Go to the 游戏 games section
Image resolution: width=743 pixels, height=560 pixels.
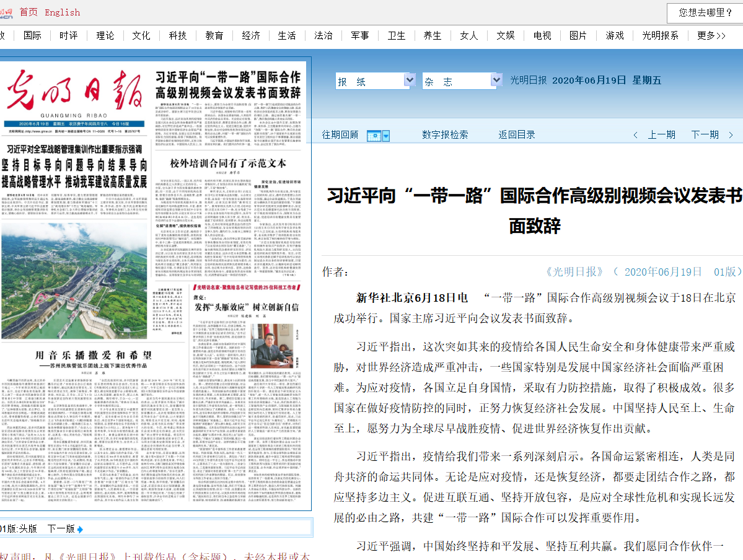click(x=615, y=35)
